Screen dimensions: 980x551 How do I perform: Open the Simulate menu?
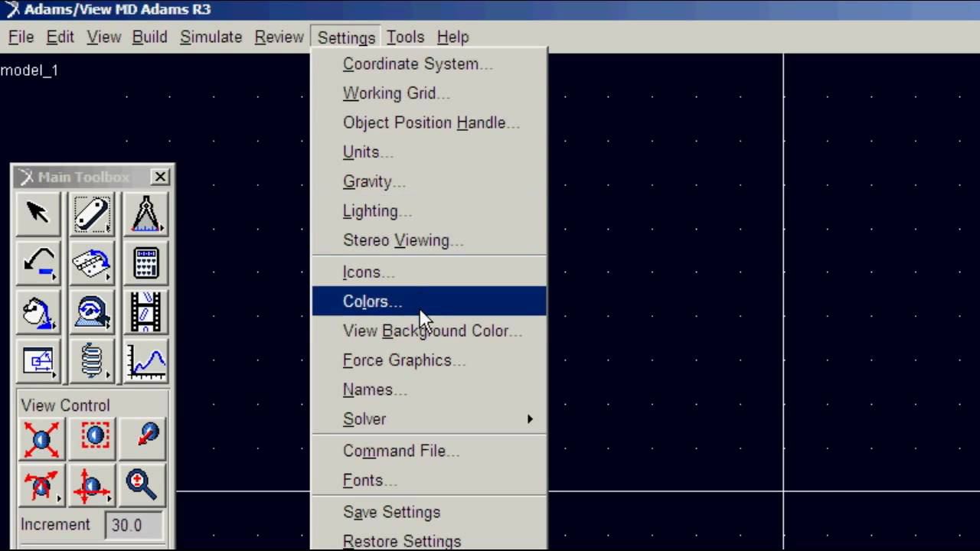pyautogui.click(x=211, y=37)
